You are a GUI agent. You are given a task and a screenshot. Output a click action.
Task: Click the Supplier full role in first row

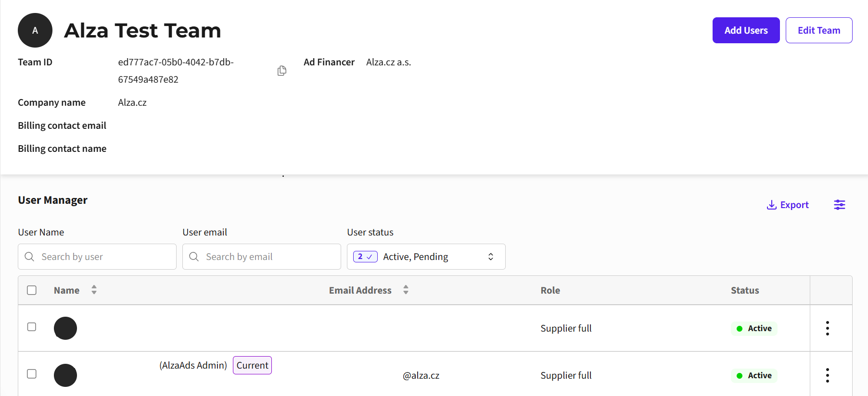click(566, 328)
